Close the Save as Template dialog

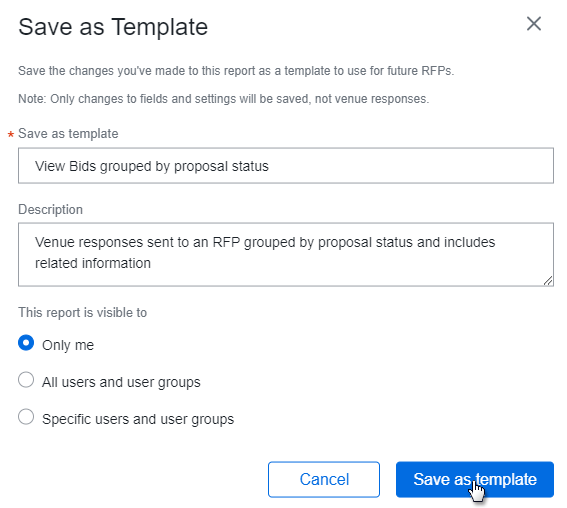(533, 24)
